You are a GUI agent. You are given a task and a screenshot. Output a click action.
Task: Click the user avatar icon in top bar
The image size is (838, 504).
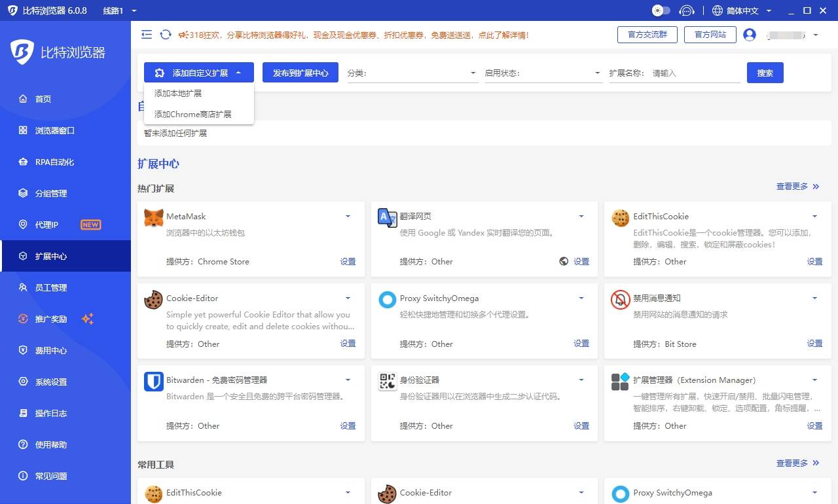[x=750, y=35]
